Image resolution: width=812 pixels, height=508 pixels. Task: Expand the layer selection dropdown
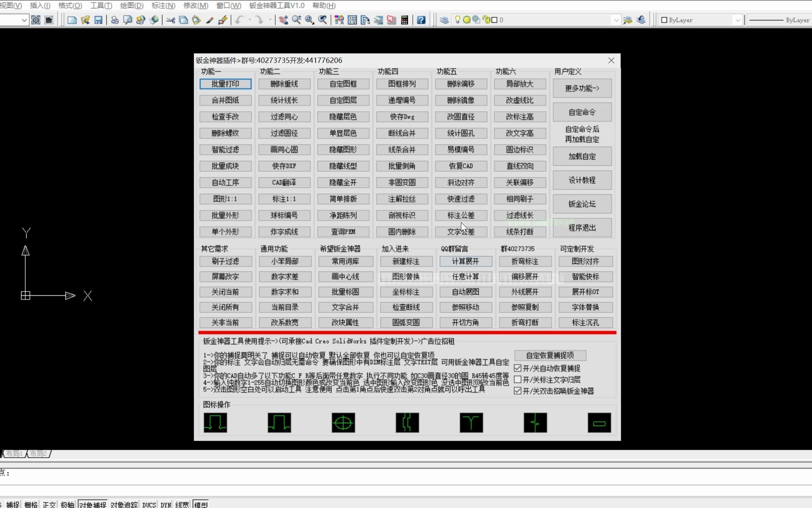click(x=616, y=20)
